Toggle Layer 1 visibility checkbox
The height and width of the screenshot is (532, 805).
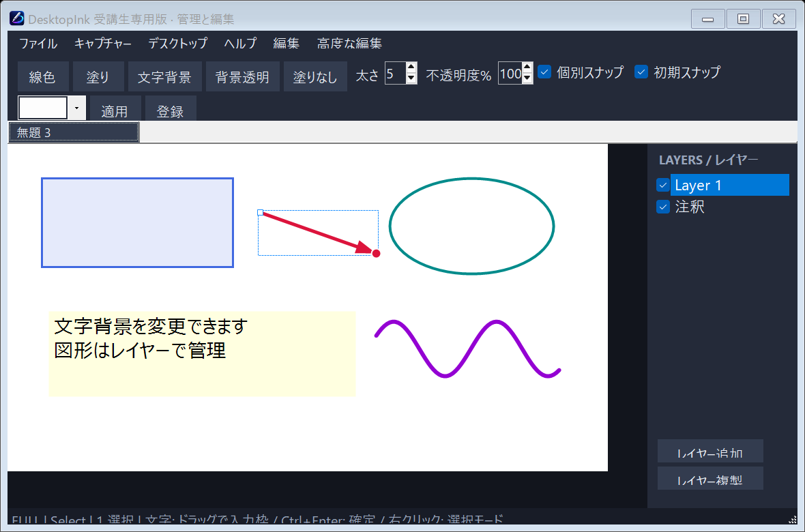click(x=663, y=185)
